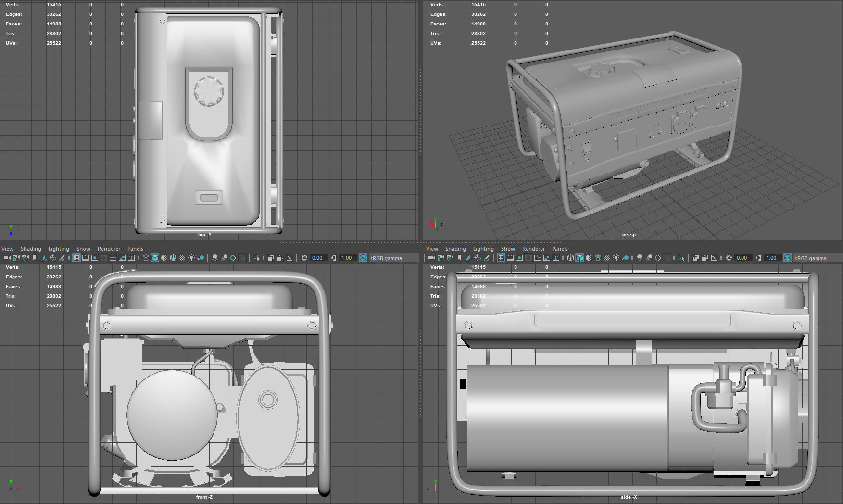Open sRGB gamma dropdown in front -Z panel
The width and height of the screenshot is (843, 504).
[x=392, y=258]
